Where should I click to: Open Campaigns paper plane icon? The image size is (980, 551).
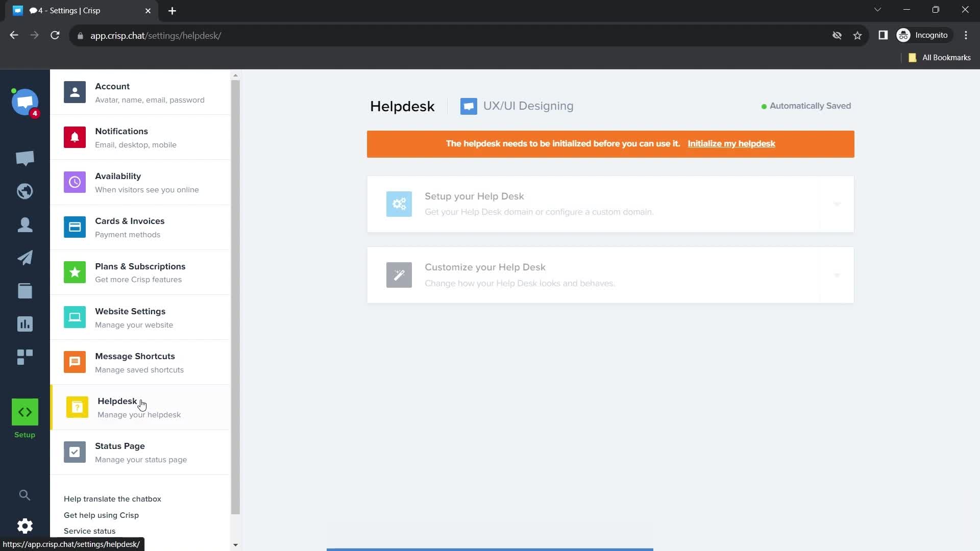24,258
